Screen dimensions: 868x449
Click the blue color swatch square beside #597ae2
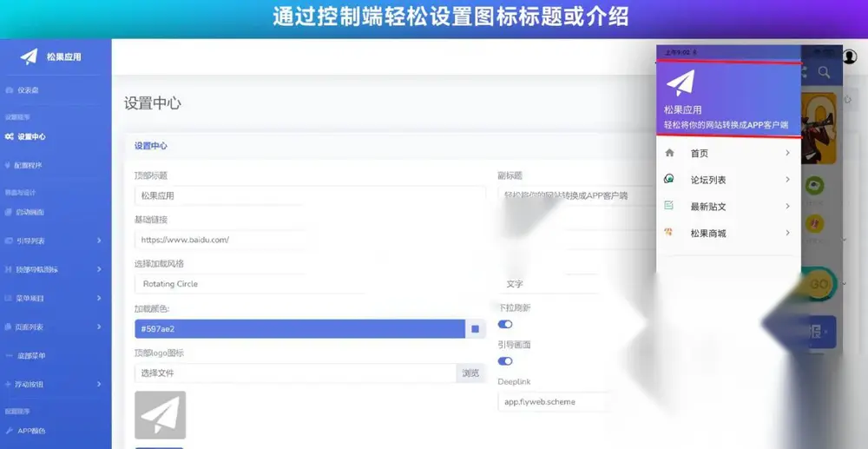[x=475, y=329]
